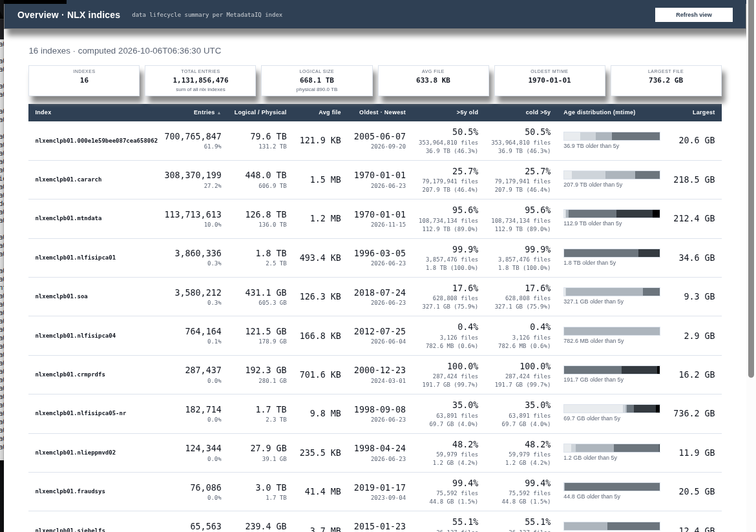Select index nlxemclpb01.nlfisipca04

pyautogui.click(x=75, y=335)
